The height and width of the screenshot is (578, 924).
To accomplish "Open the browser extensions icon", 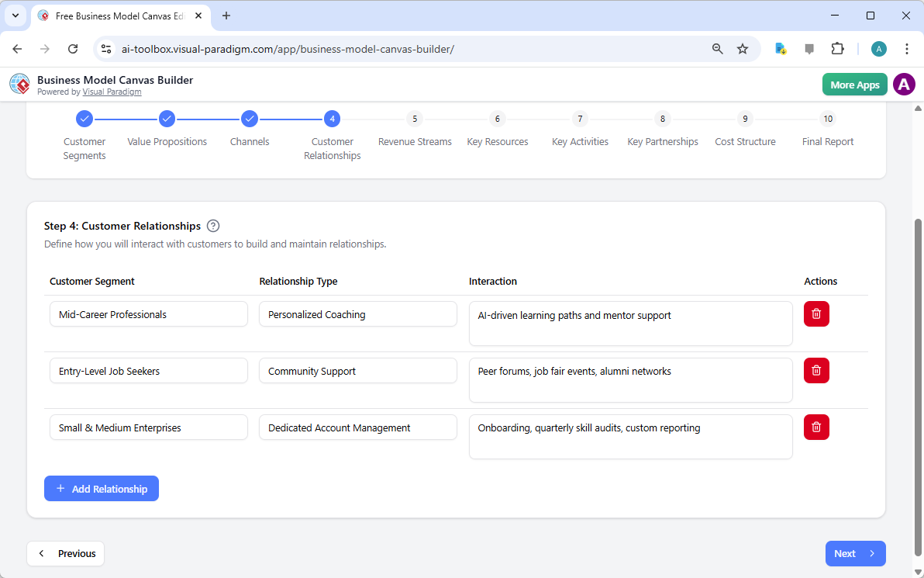I will (838, 48).
